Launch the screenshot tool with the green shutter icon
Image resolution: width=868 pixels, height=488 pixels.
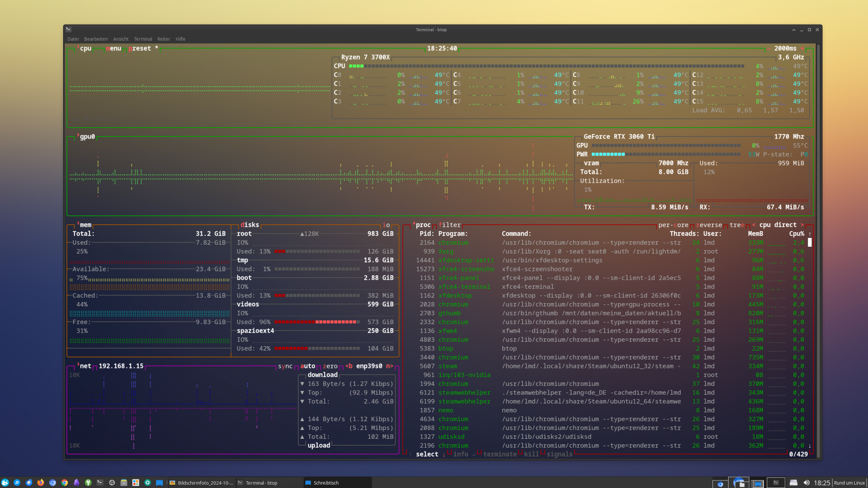tap(148, 482)
